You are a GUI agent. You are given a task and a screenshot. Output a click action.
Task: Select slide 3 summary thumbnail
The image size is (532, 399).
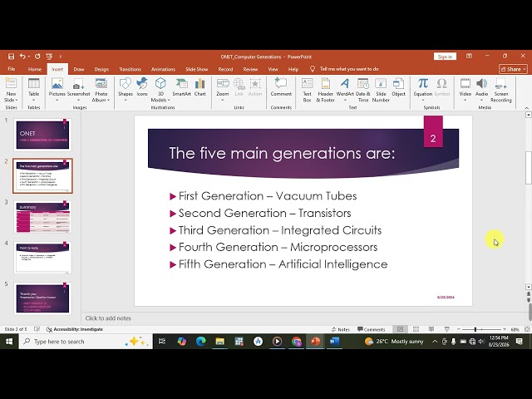point(42,217)
